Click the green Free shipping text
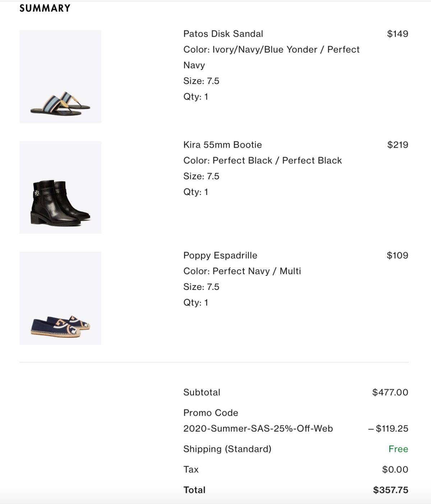Viewport: 431px width, 504px height. click(398, 449)
